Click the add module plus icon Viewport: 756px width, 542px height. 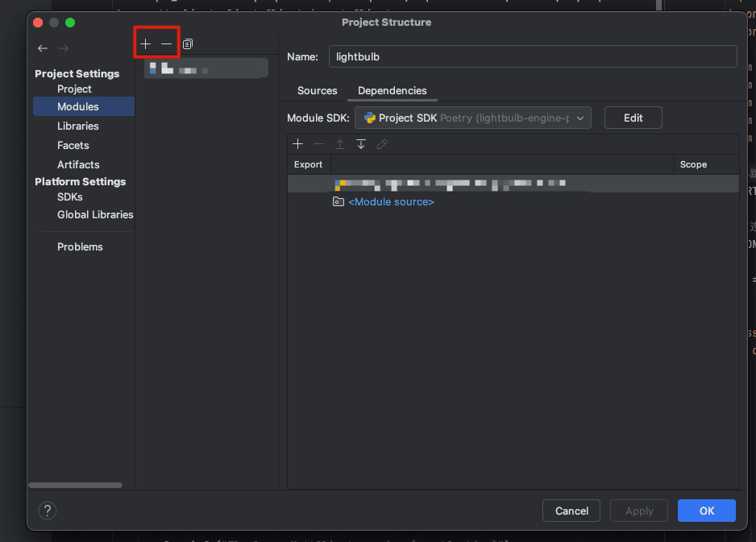145,44
